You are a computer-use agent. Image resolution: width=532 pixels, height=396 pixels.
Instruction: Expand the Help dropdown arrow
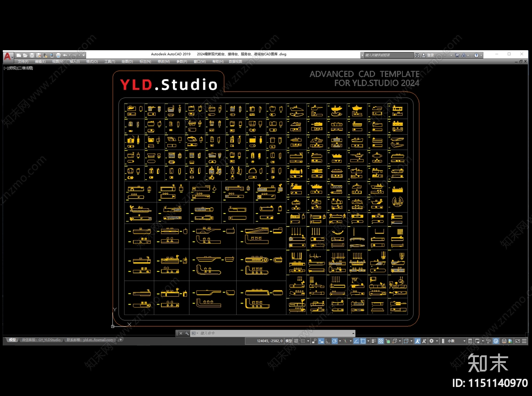pos(481,55)
